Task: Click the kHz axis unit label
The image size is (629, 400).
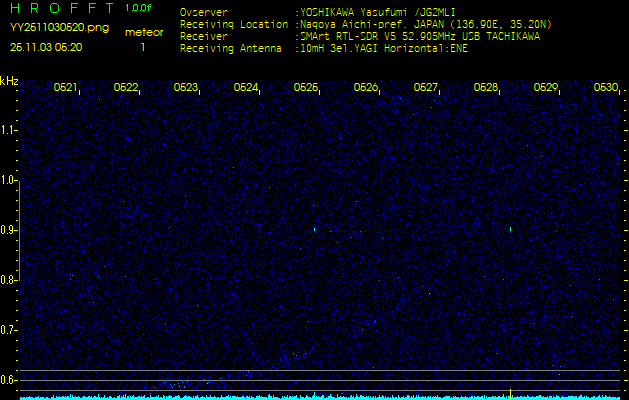Action: (x=9, y=81)
